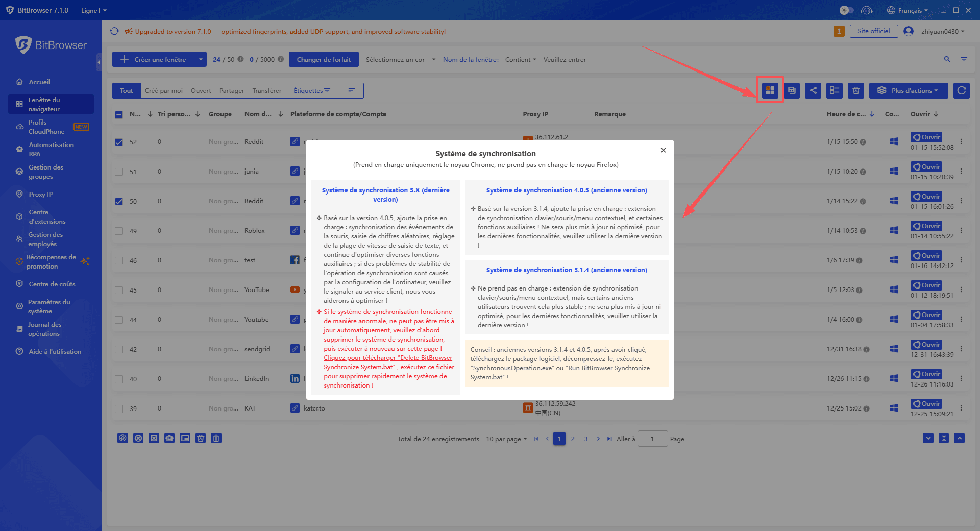Click the column settings icon in the tab bar

(351, 90)
